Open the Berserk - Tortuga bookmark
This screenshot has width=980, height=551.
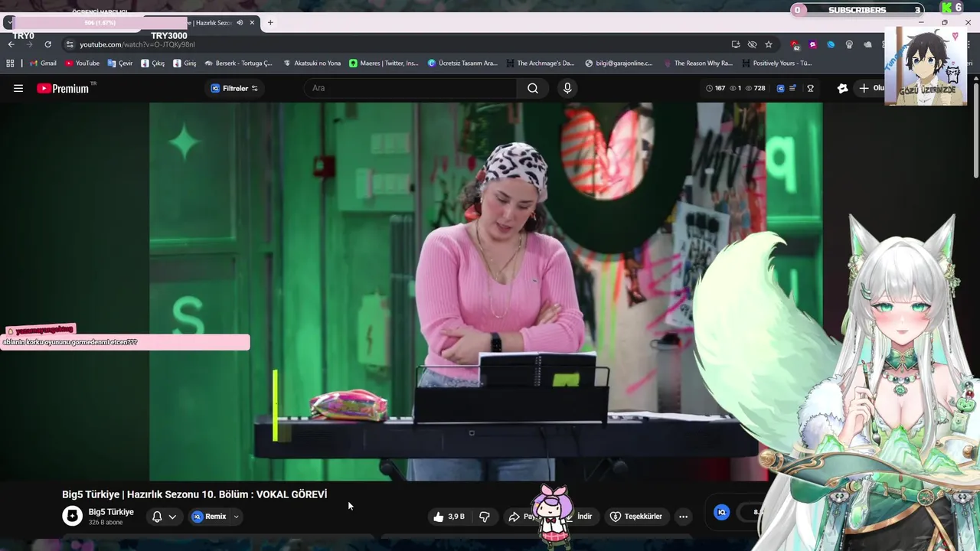238,64
